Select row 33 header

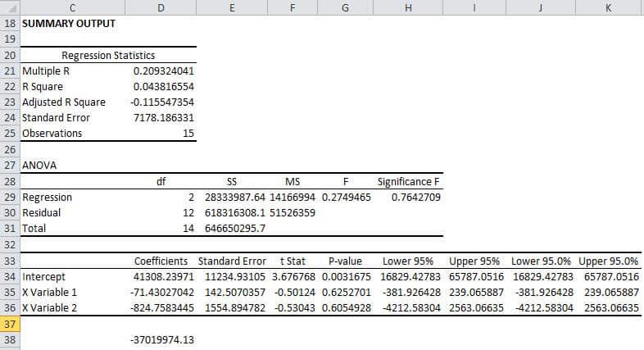(x=10, y=261)
